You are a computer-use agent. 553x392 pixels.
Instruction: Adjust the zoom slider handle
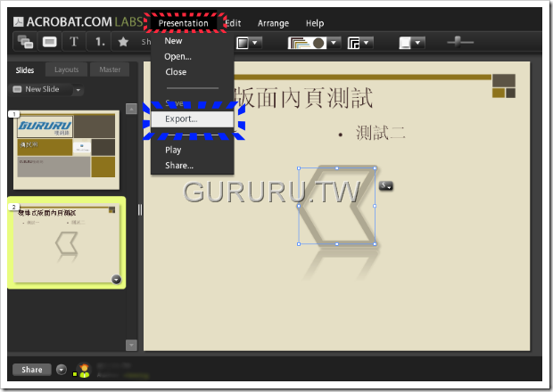(x=458, y=42)
